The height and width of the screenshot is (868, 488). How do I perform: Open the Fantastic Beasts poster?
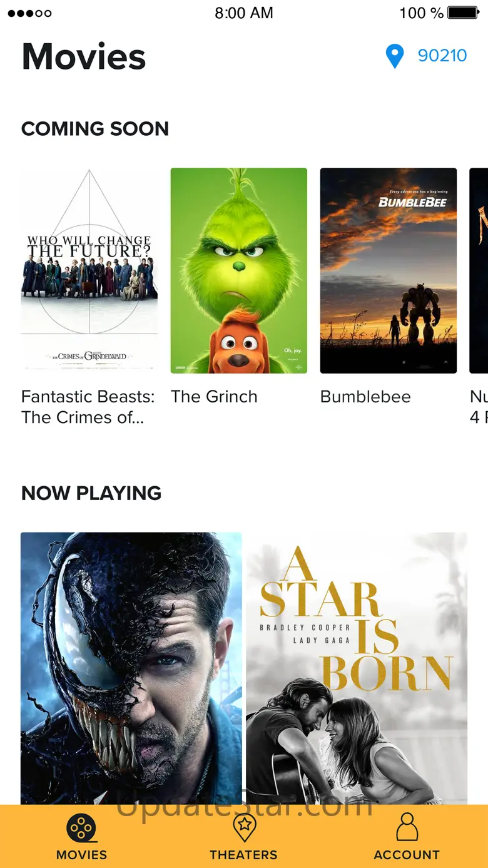click(89, 270)
